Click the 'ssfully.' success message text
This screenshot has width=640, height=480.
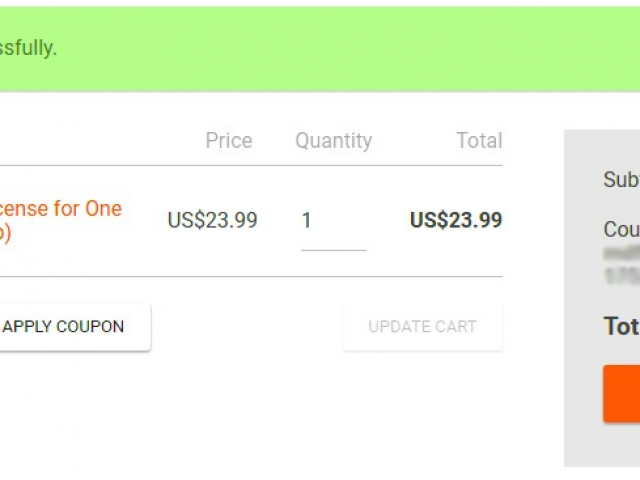[x=28, y=48]
